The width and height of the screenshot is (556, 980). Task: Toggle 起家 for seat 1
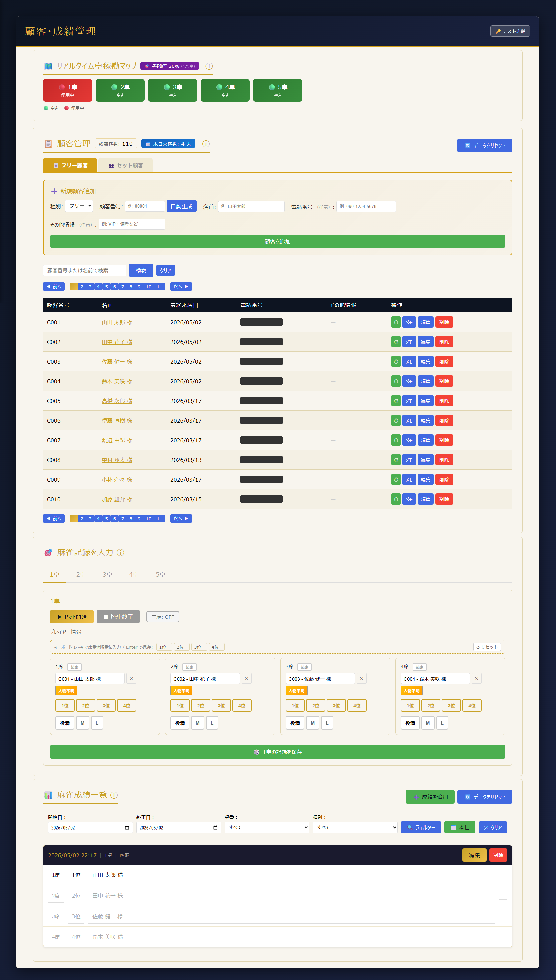[74, 667]
